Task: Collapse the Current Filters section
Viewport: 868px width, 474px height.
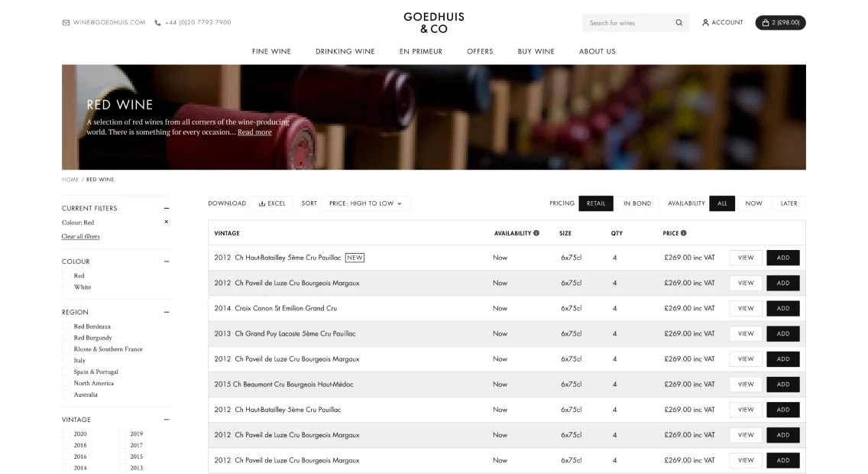Action: click(167, 208)
